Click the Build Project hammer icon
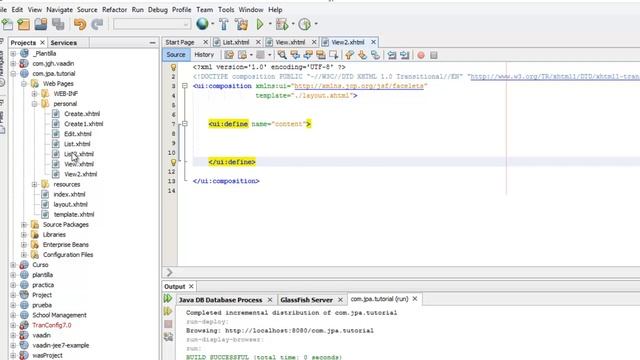 pos(224,24)
